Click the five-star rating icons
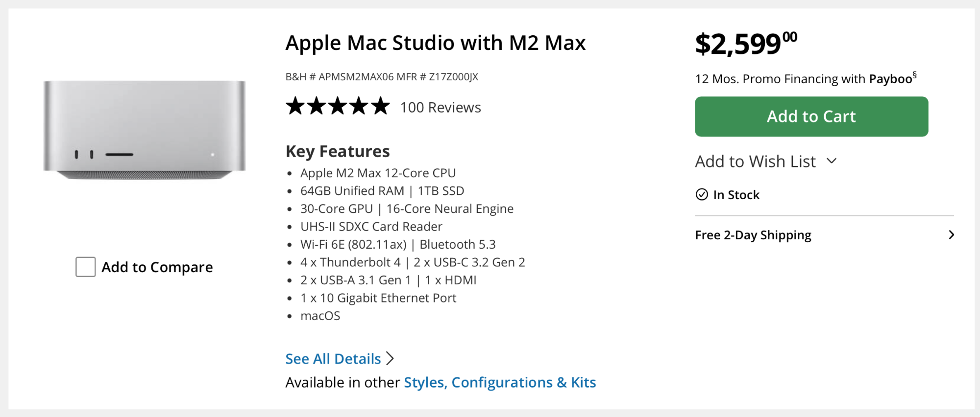980x417 pixels. (338, 106)
